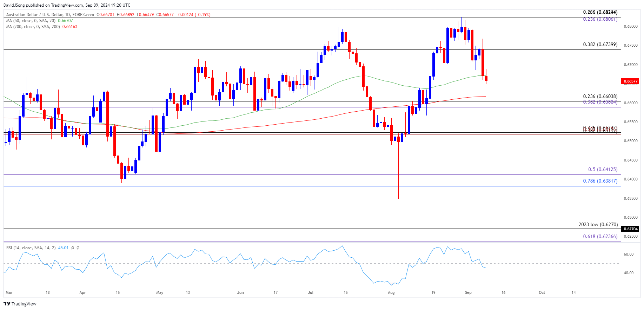Click the 18 date label after Mar
The width and height of the screenshot is (644, 310).
click(x=48, y=293)
